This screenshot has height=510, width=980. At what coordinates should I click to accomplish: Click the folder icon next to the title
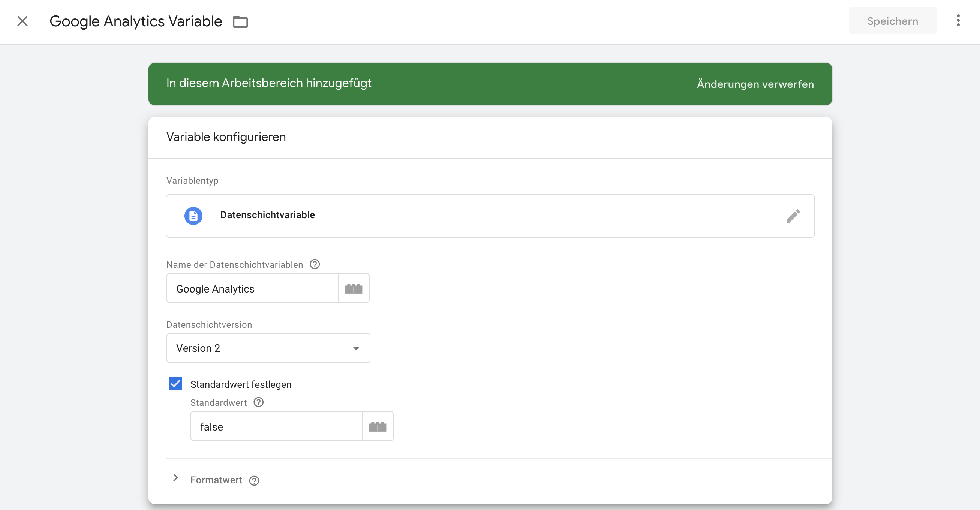point(240,22)
